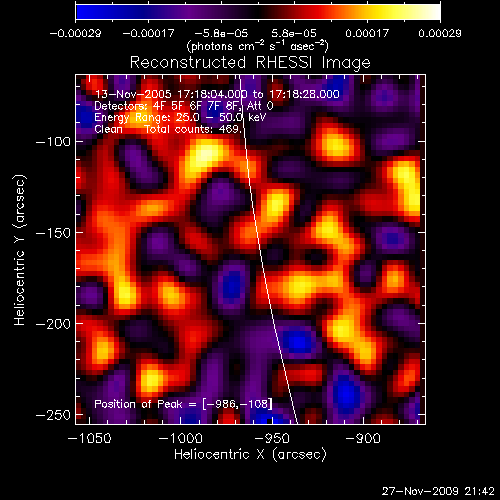Click the 'Reconstructed RHESSI Image' title
Screen dimensions: 500x500
click(x=250, y=63)
